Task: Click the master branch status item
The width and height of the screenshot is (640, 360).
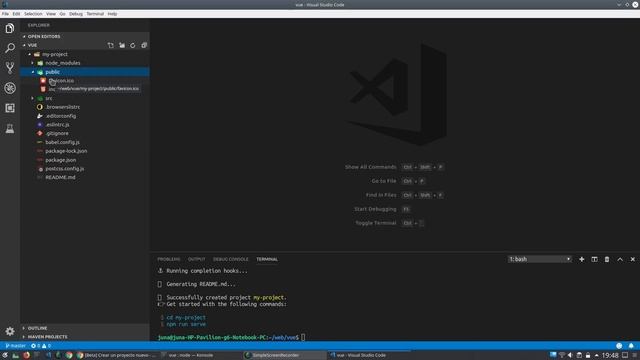Action: point(16,346)
